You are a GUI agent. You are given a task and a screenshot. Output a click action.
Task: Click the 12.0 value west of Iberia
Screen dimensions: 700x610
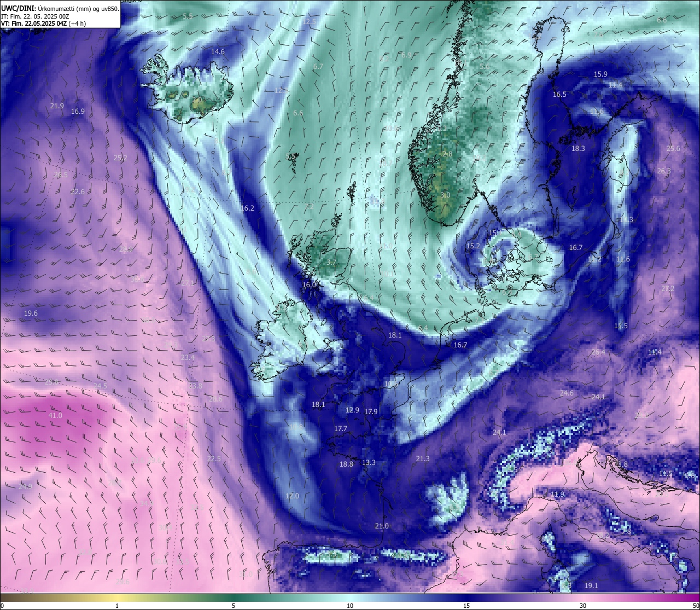point(292,496)
